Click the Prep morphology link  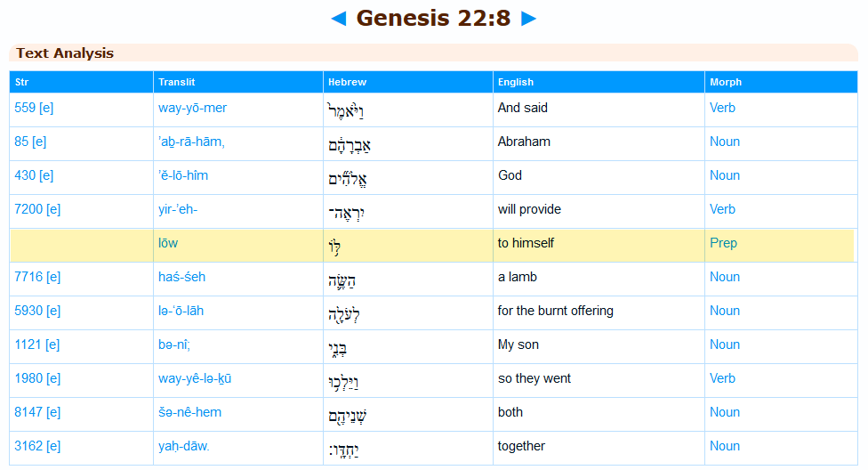pyautogui.click(x=723, y=243)
